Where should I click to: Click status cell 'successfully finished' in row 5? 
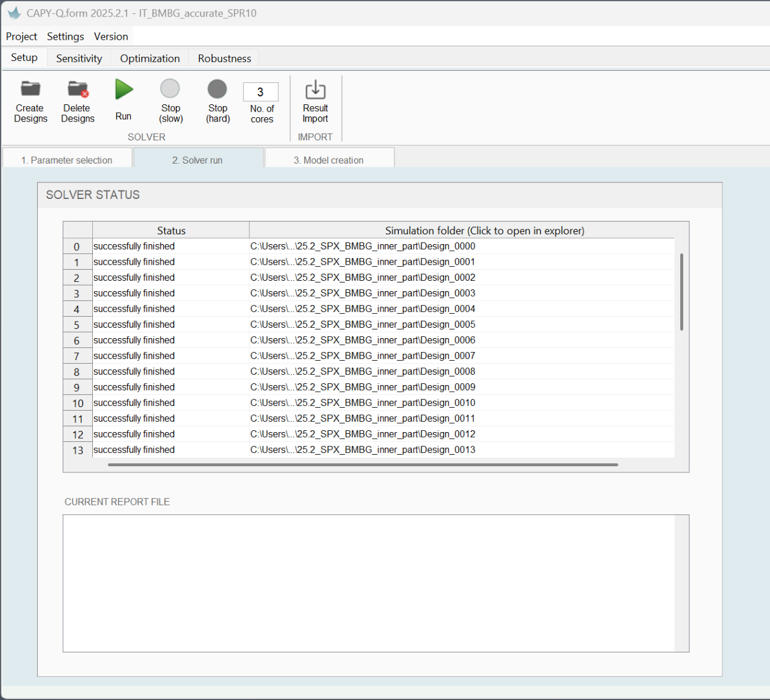click(171, 325)
